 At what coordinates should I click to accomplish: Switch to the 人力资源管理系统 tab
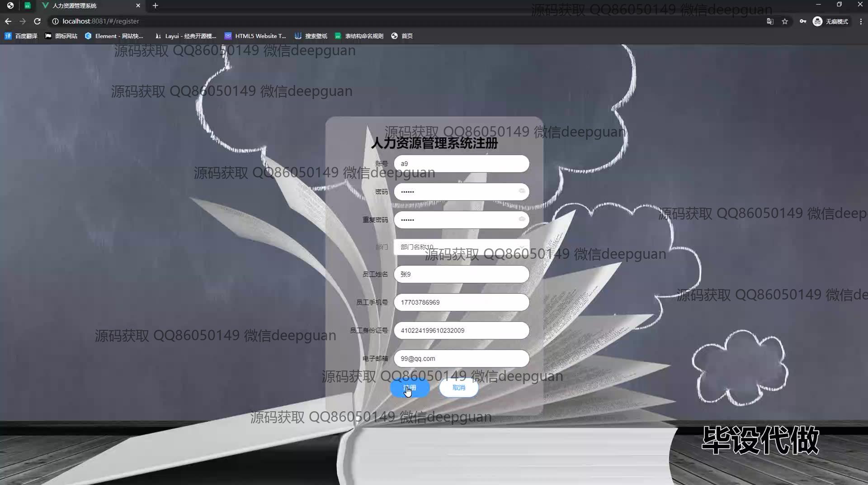[x=90, y=5]
